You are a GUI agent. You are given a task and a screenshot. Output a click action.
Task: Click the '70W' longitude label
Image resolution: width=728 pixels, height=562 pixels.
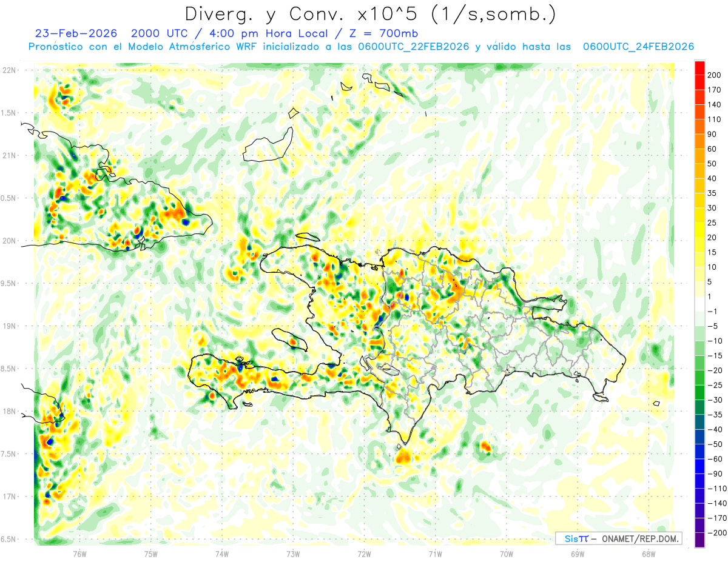507,554
